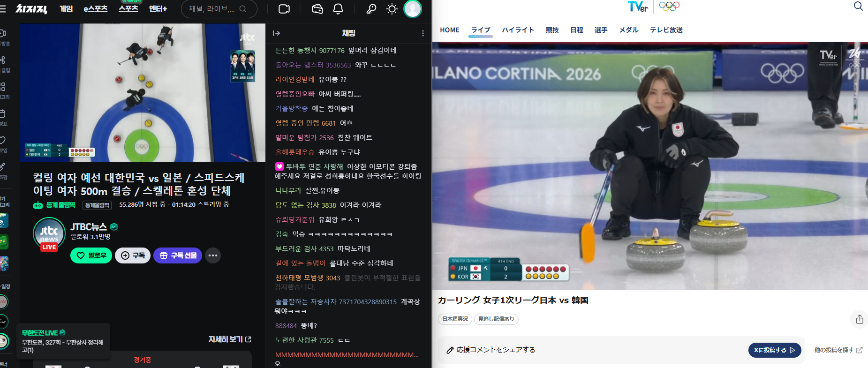Click the 見逃し配信あり tag in TVer
Viewport: 868px width, 368px height.
[496, 319]
